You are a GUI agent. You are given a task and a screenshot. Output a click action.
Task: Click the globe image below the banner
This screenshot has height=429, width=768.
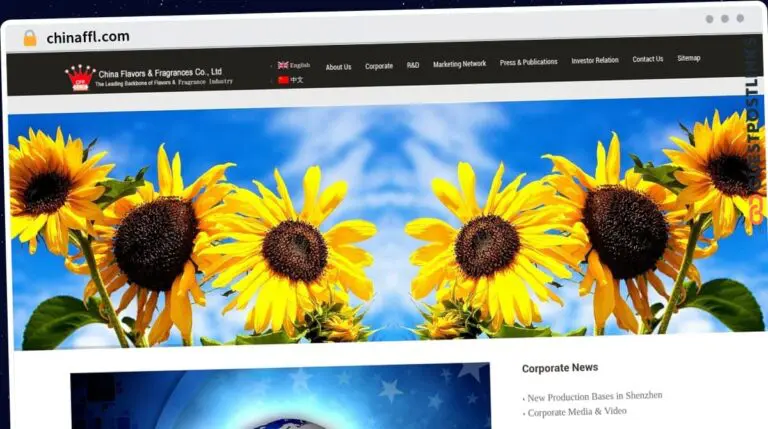[280, 396]
